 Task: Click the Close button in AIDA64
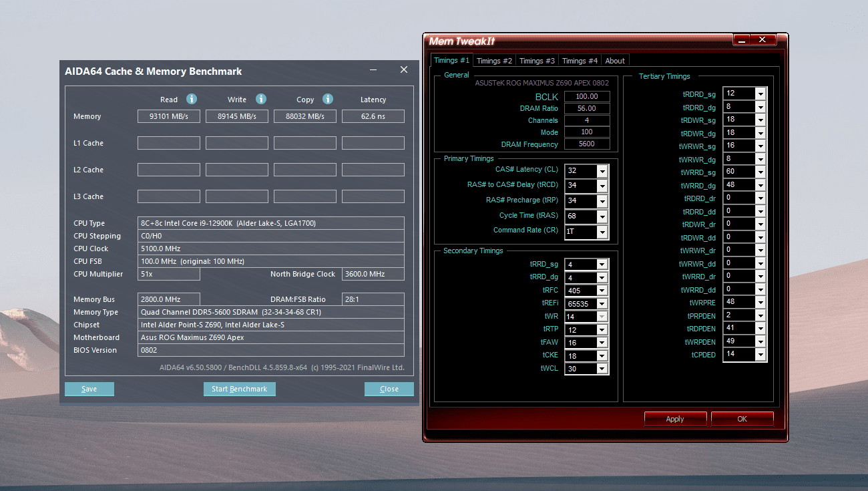click(x=389, y=389)
